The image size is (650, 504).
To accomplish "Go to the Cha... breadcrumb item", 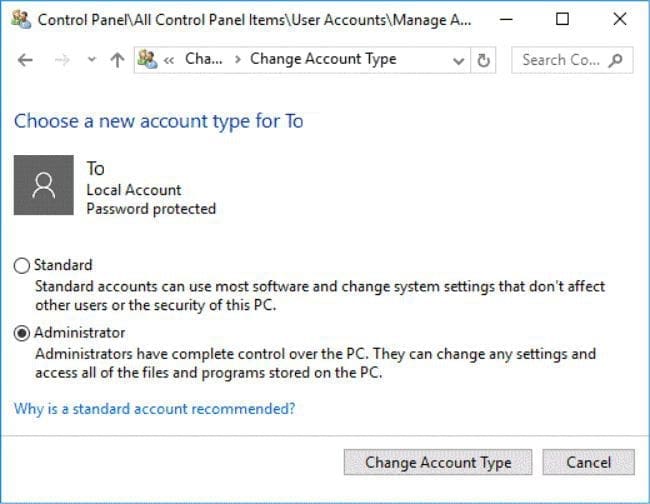I will click(x=204, y=60).
